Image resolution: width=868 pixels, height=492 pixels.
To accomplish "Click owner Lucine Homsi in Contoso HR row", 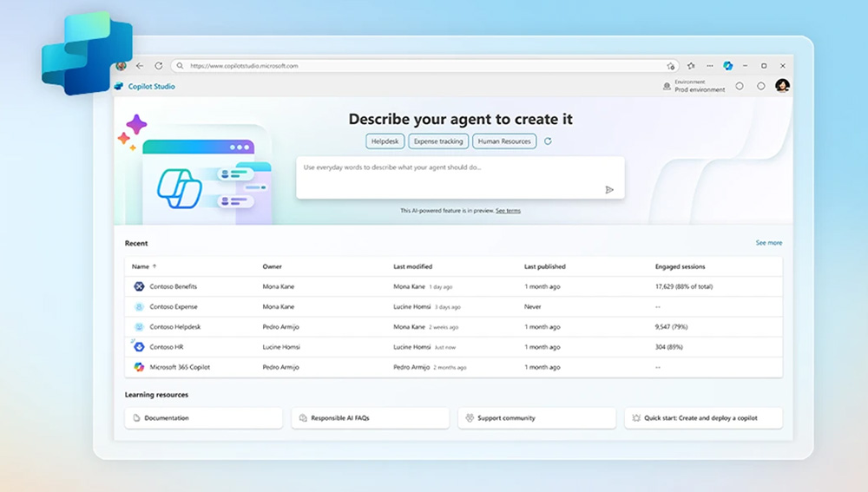I will pos(281,347).
